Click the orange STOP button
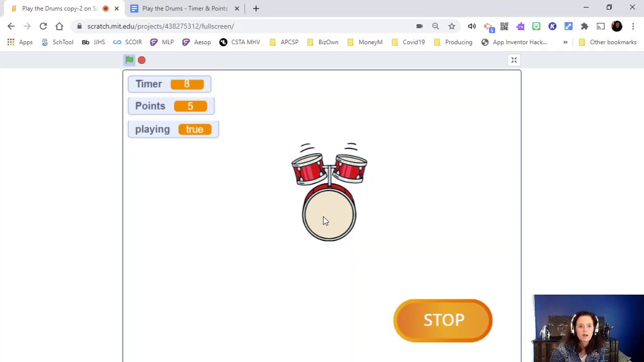 443,321
